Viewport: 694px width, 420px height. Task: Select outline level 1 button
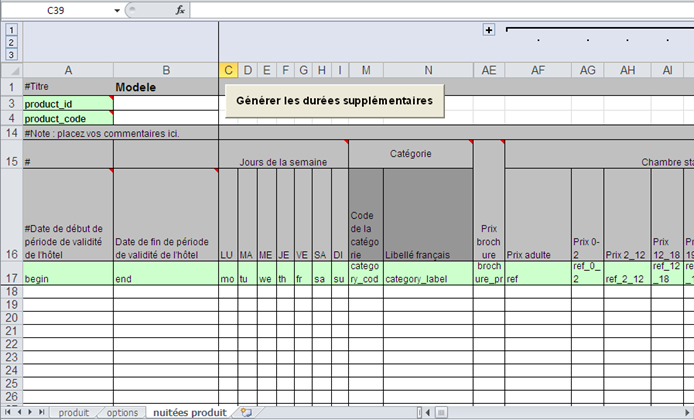click(x=11, y=31)
